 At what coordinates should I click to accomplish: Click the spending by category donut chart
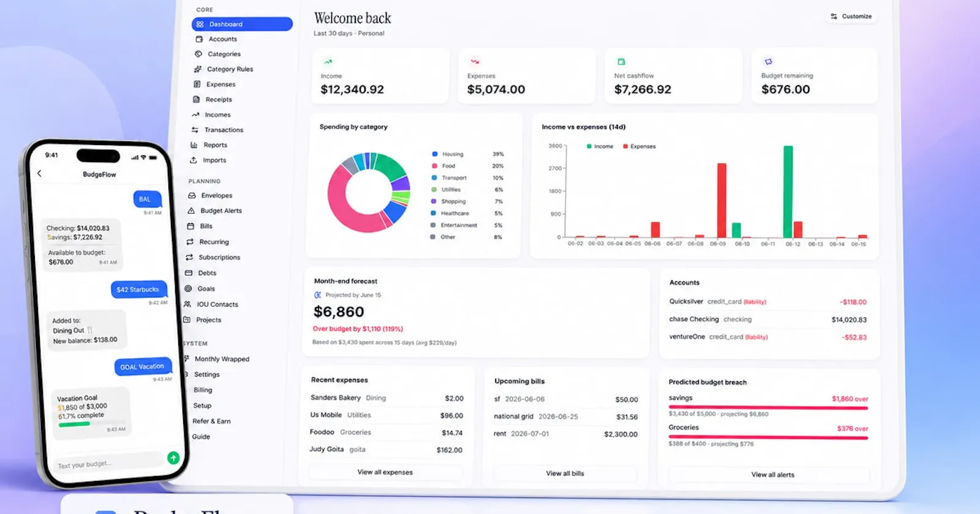[369, 192]
